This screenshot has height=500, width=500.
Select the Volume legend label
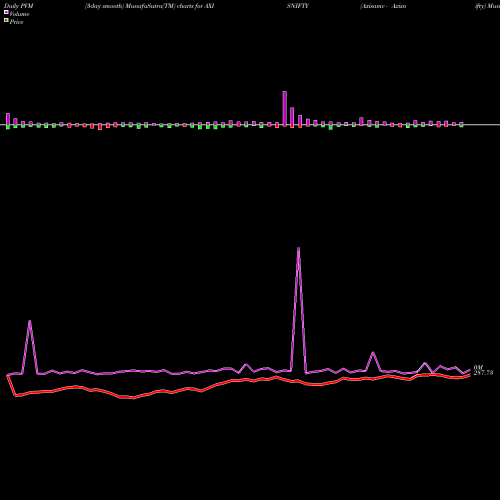coord(19,14)
